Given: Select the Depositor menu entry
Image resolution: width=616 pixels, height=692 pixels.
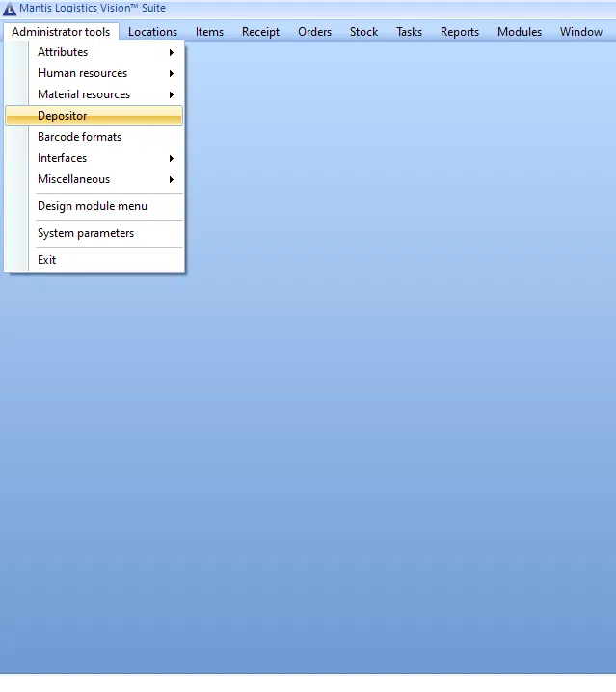Looking at the screenshot, I should [63, 116].
